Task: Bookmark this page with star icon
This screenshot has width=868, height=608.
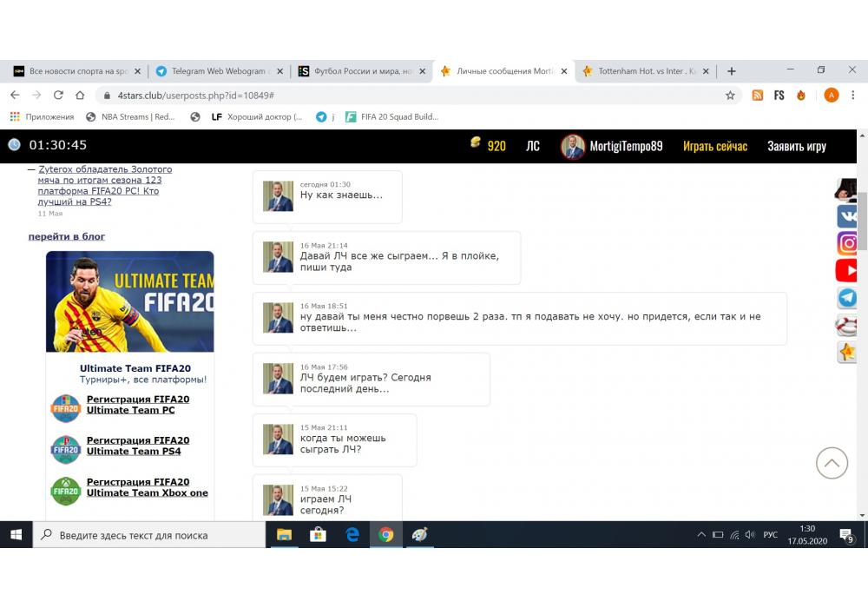Action: pyautogui.click(x=730, y=96)
